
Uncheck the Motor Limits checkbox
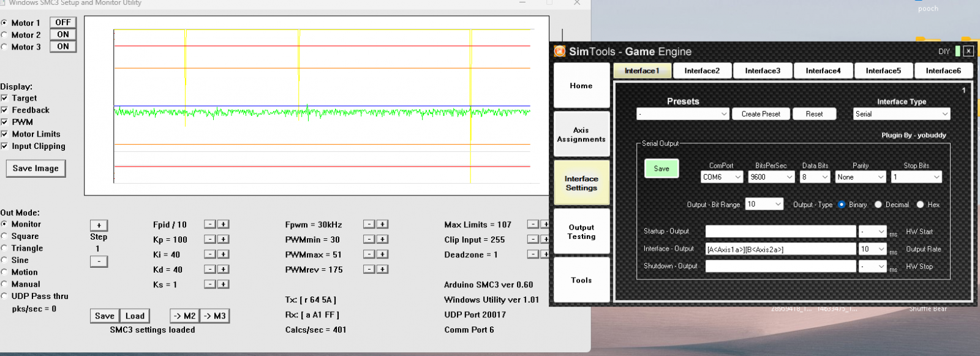(x=4, y=134)
